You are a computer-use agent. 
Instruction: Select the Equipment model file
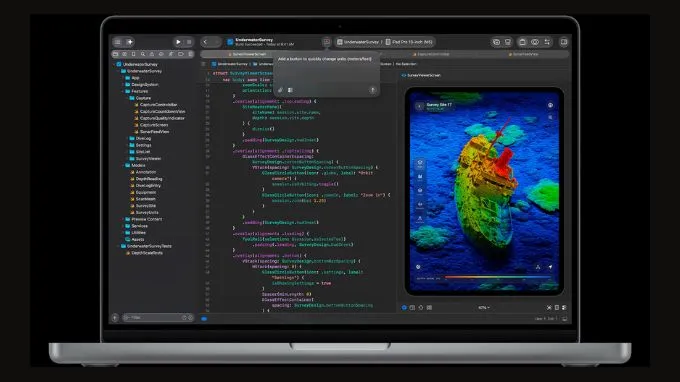tap(143, 192)
